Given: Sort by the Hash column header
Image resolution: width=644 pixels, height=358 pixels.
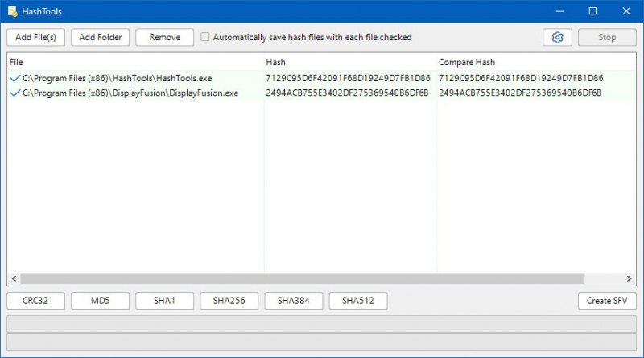Looking at the screenshot, I should click(x=350, y=62).
